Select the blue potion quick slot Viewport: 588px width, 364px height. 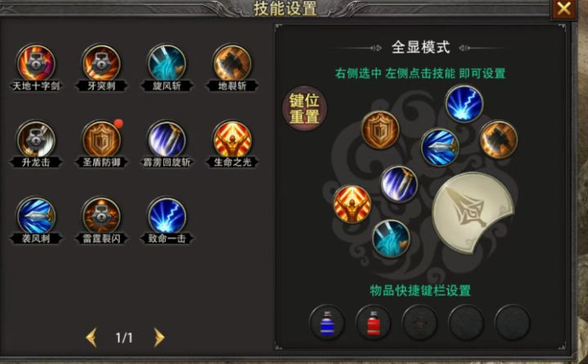(x=327, y=322)
